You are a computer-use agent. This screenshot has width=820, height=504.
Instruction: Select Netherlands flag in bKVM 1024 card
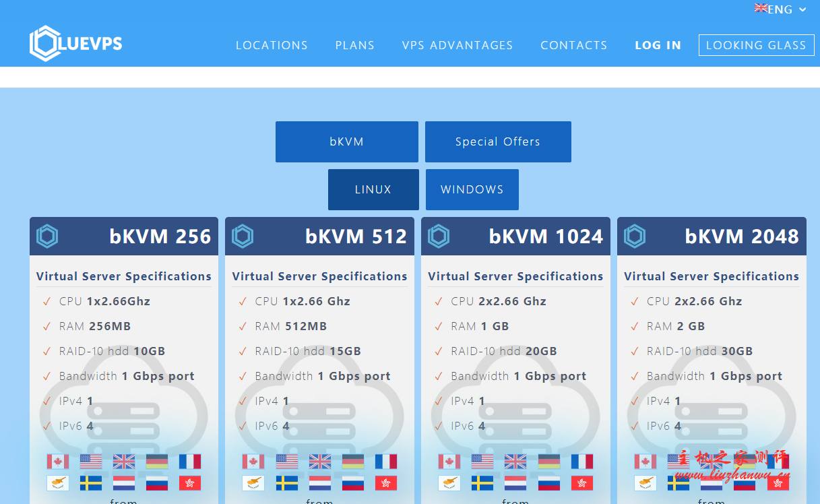pyautogui.click(x=515, y=483)
